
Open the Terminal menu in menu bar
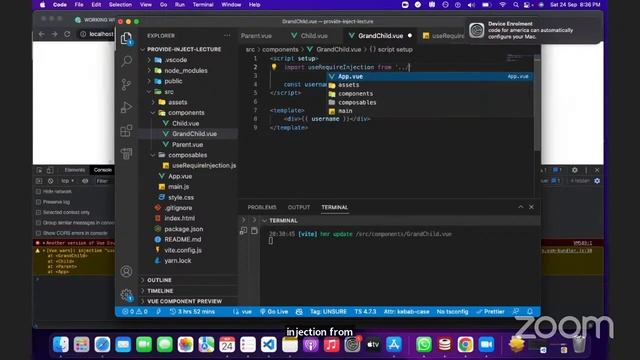[203, 4]
